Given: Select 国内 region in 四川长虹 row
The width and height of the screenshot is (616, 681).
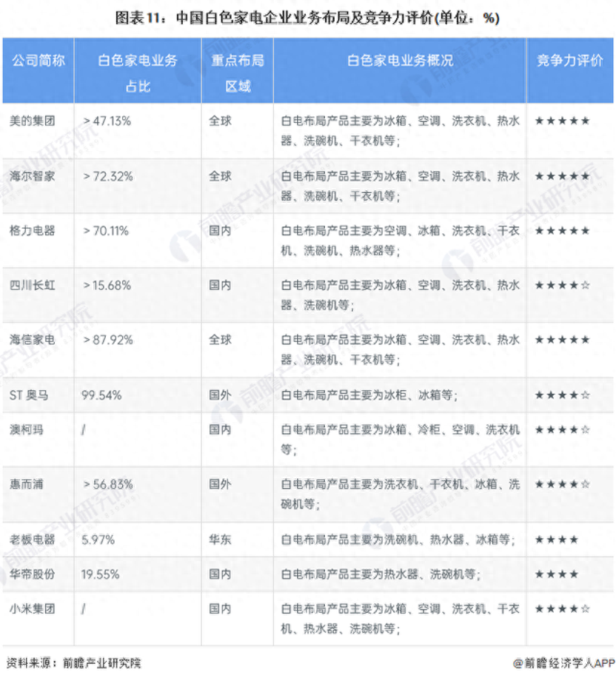Looking at the screenshot, I should click(x=220, y=285).
